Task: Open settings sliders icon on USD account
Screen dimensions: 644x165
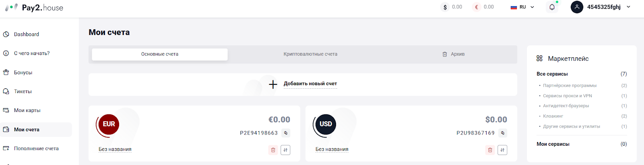Action: tap(502, 150)
